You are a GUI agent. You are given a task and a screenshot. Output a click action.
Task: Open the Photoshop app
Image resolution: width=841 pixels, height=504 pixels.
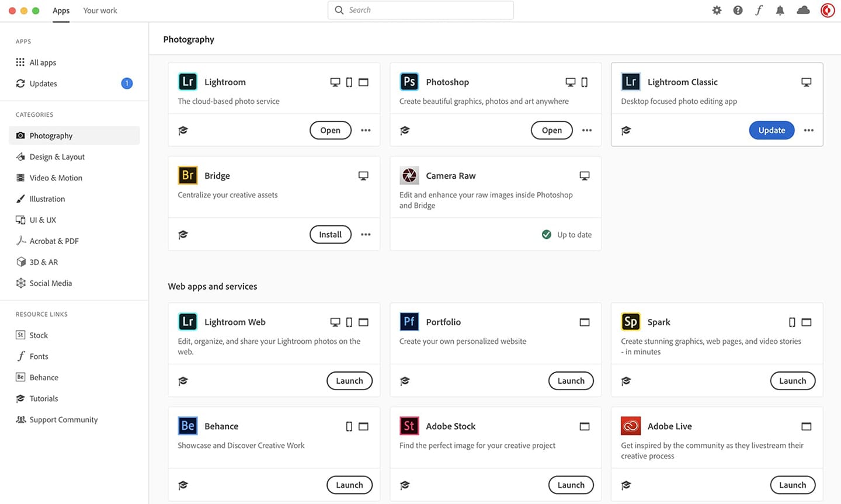[552, 130]
